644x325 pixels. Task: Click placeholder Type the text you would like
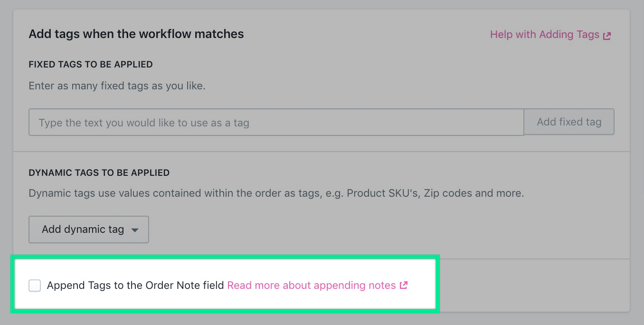click(144, 123)
